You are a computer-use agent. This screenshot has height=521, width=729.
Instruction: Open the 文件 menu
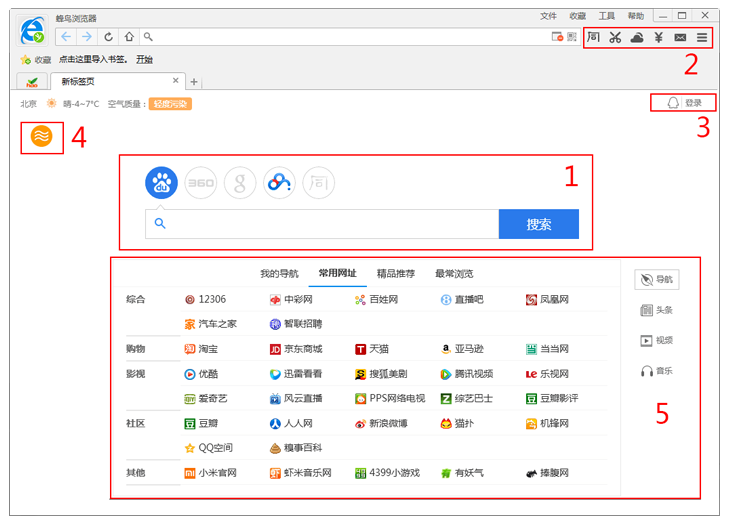(x=548, y=16)
